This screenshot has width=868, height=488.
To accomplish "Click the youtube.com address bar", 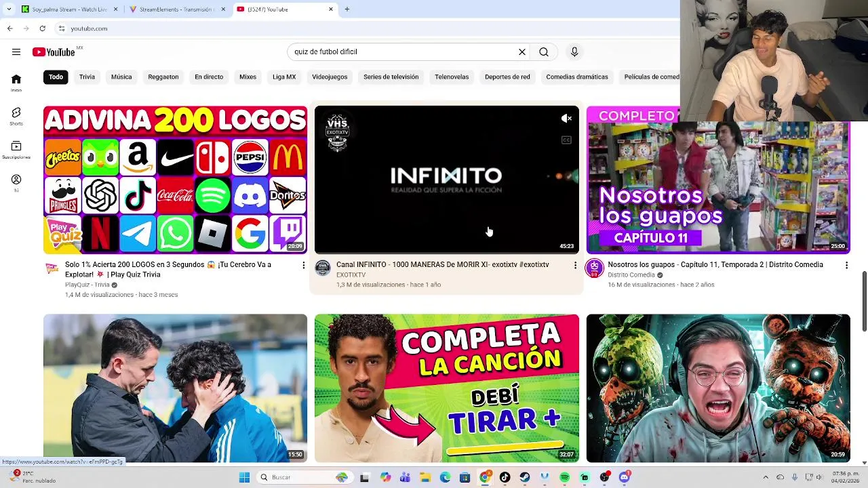I will [366, 28].
